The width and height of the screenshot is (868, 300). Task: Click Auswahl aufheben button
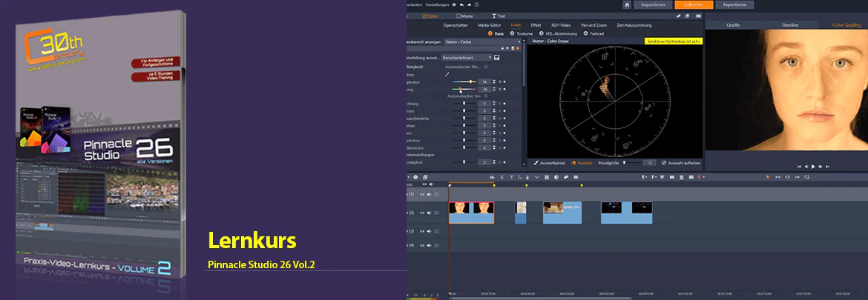[x=682, y=163]
